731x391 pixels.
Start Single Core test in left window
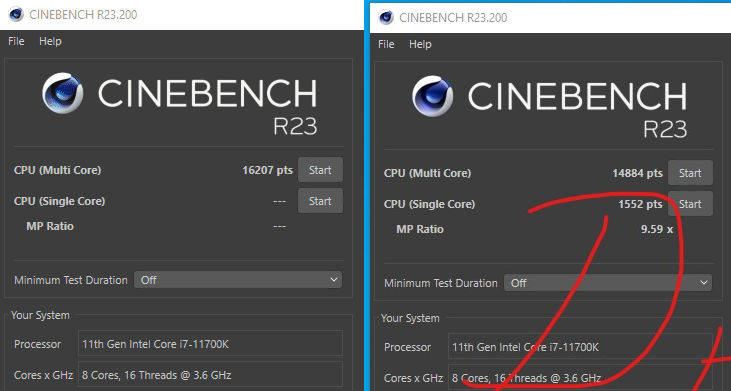[x=320, y=201]
